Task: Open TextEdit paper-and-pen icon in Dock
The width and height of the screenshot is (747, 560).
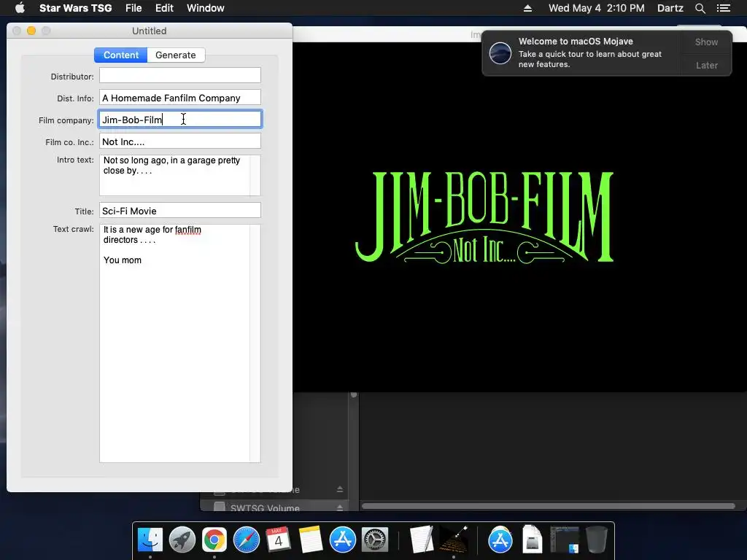Action: click(421, 540)
